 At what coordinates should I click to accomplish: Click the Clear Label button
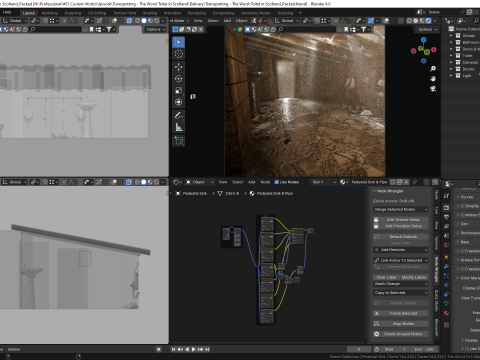(x=386, y=277)
